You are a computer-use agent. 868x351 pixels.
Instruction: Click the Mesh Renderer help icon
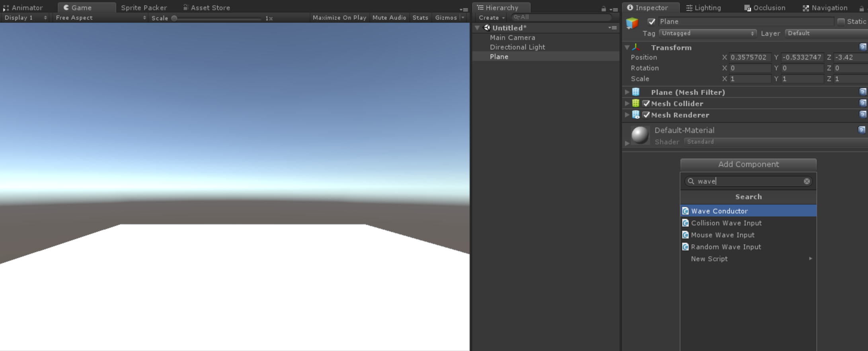click(x=862, y=115)
